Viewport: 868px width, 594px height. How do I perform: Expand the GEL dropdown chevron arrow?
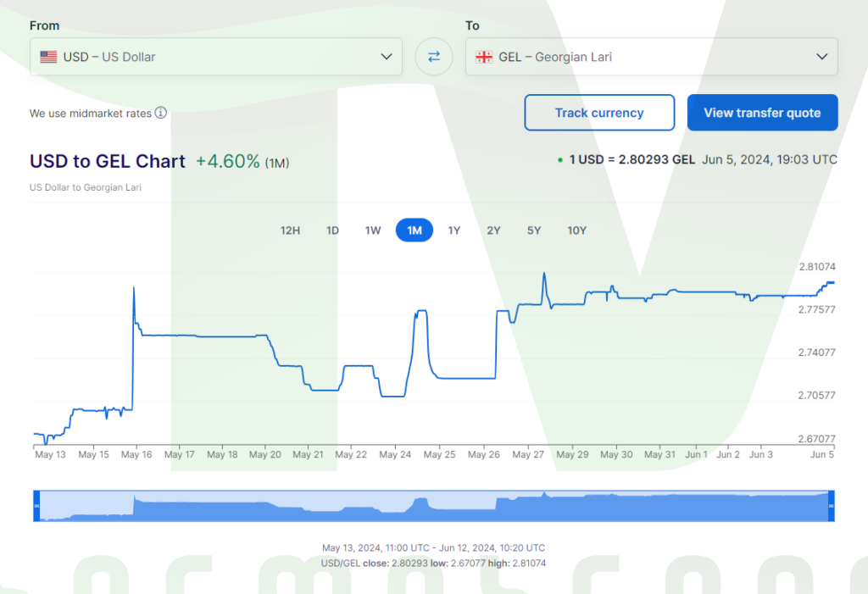(x=821, y=57)
